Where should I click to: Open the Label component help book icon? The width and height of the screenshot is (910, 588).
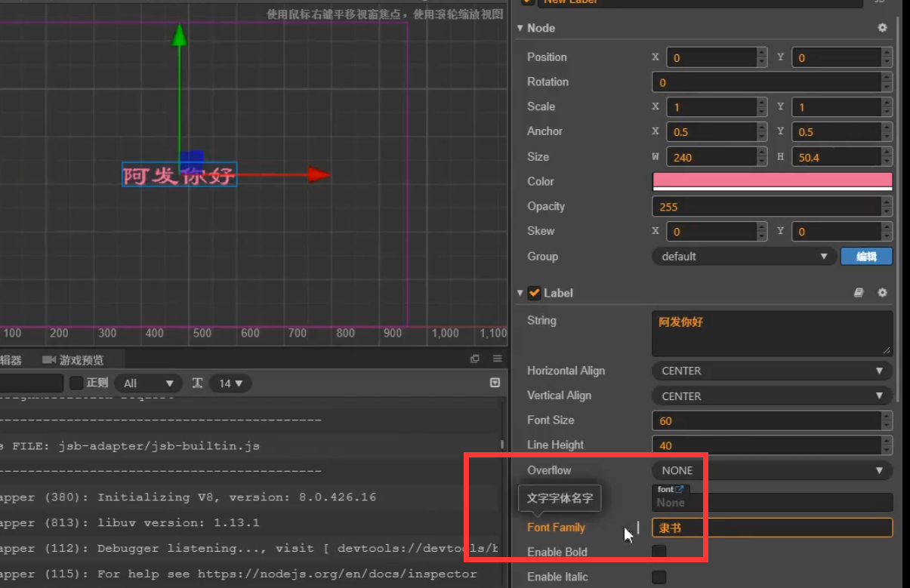click(x=859, y=293)
